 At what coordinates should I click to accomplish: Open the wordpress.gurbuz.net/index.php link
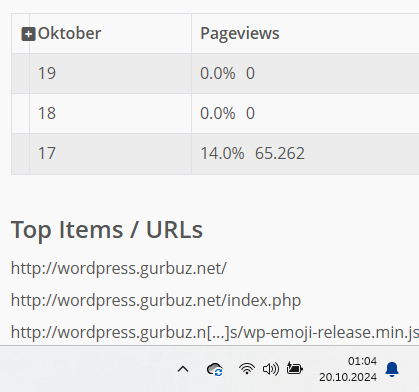156,300
